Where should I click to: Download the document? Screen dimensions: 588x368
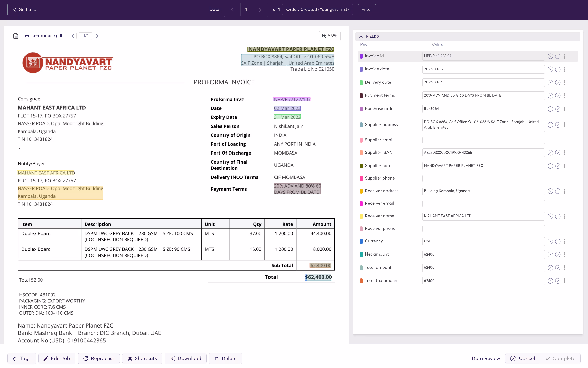coord(186,358)
